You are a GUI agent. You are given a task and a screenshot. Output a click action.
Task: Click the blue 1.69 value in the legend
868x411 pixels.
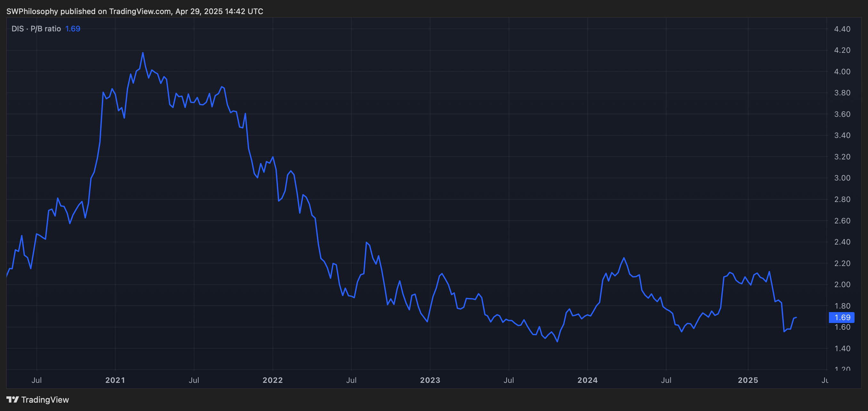pos(73,28)
